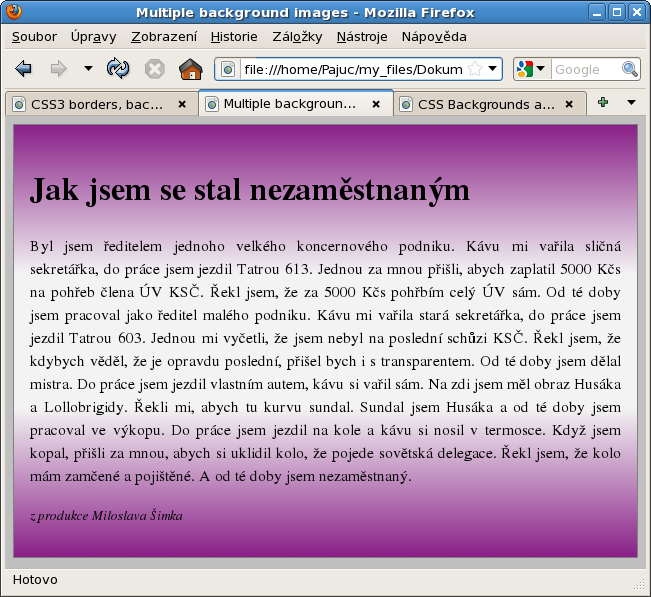
Task: Open the list all tabs dropdown
Action: click(x=631, y=102)
